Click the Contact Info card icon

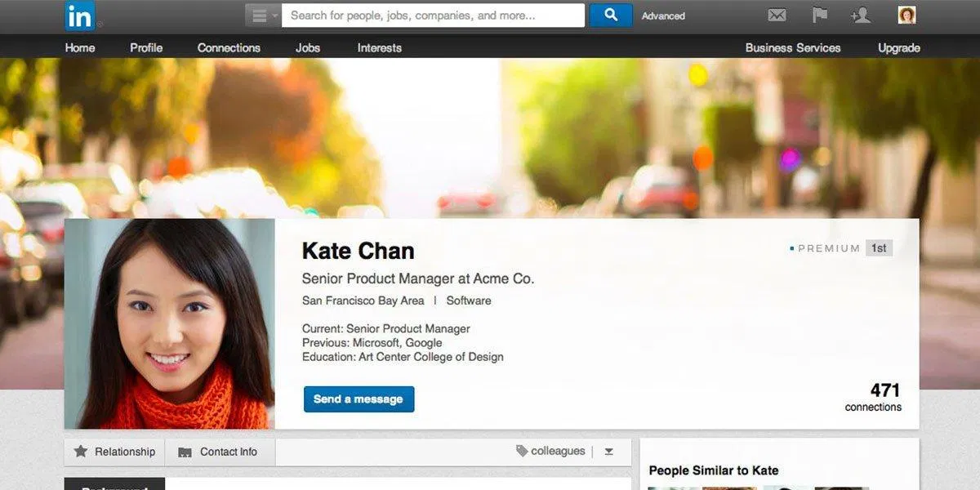point(185,452)
